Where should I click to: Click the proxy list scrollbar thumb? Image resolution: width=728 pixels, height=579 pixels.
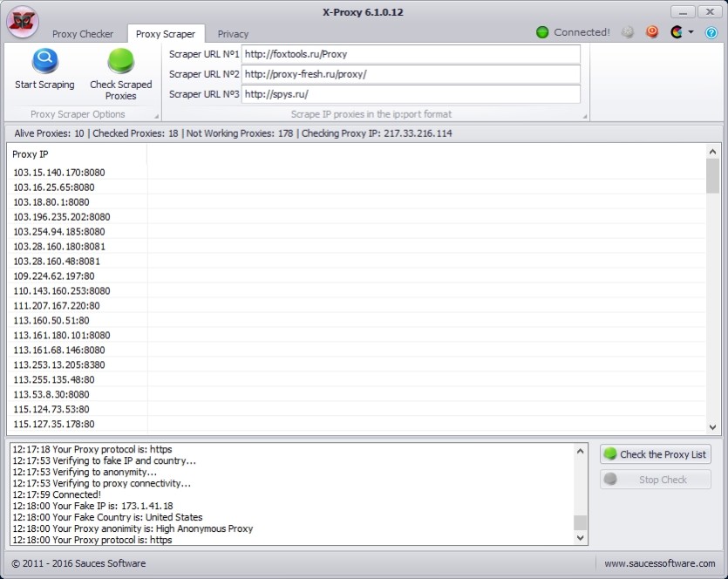pos(712,176)
